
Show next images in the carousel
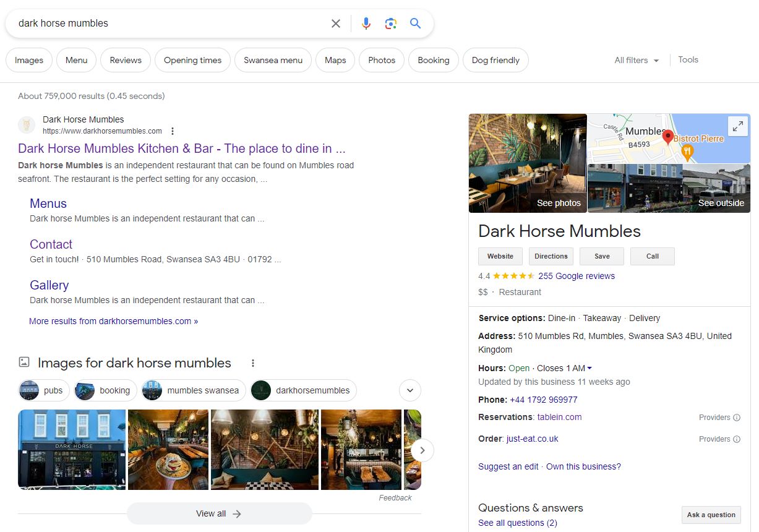(422, 450)
